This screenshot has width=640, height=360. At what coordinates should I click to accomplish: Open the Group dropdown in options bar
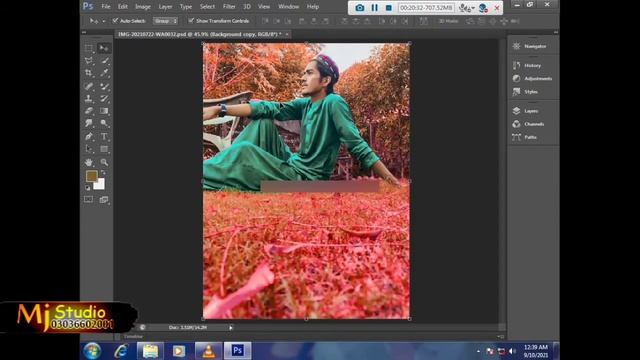[165, 21]
